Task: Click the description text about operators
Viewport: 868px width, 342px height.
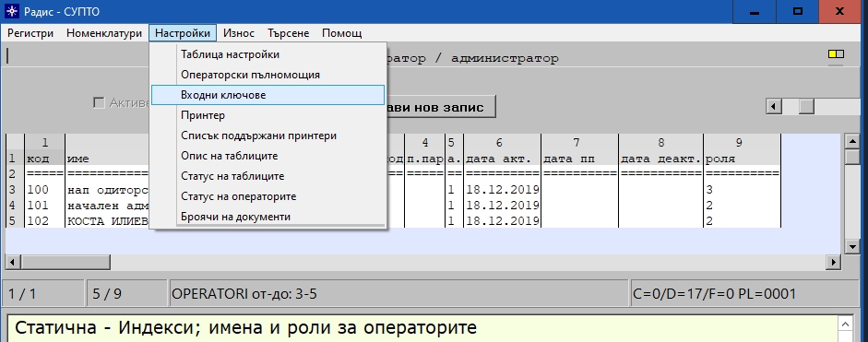Action: click(x=245, y=327)
